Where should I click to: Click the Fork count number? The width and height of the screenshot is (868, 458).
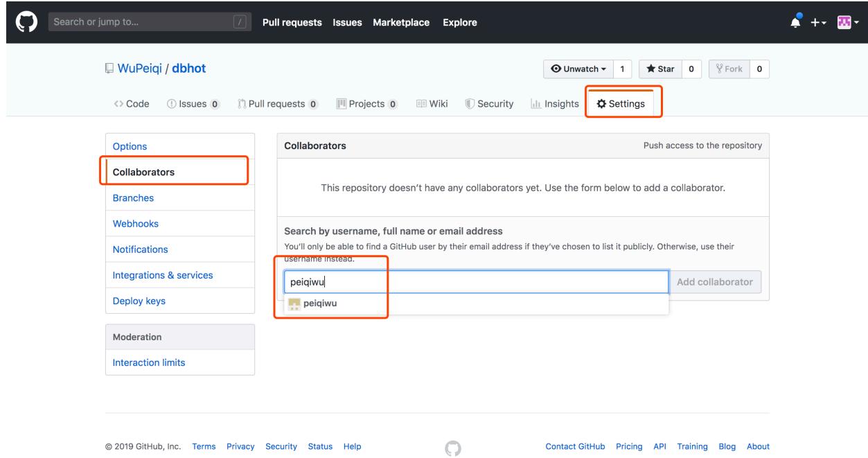coord(759,69)
